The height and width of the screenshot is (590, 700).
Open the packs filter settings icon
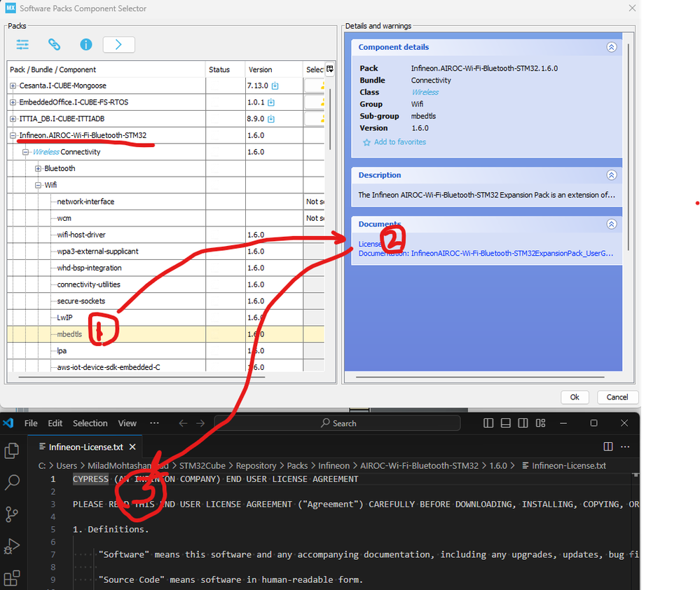(x=22, y=44)
